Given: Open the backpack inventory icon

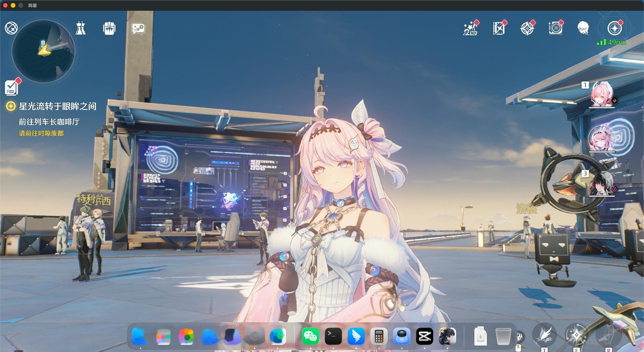Looking at the screenshot, I should pyautogui.click(x=109, y=28).
